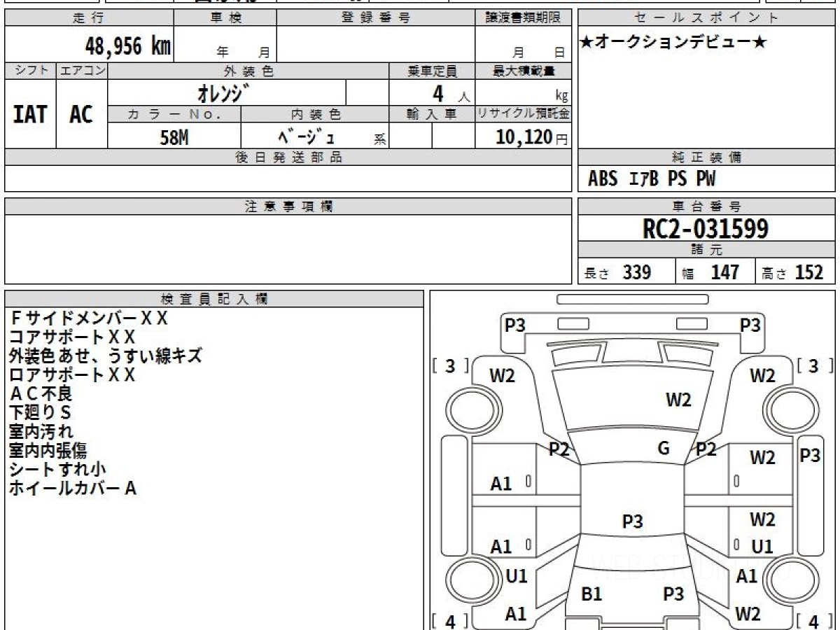Select the IAT shift value

coord(30,114)
